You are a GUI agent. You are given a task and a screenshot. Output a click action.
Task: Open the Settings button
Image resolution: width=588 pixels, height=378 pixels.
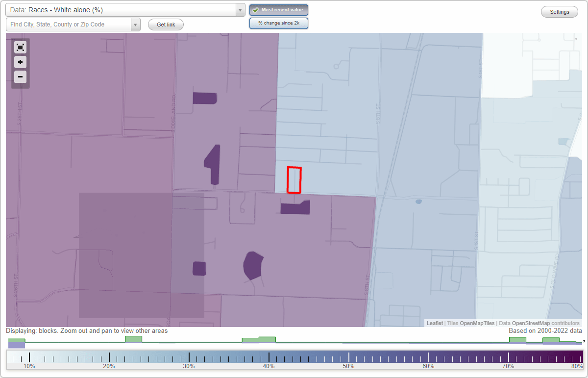(x=560, y=12)
